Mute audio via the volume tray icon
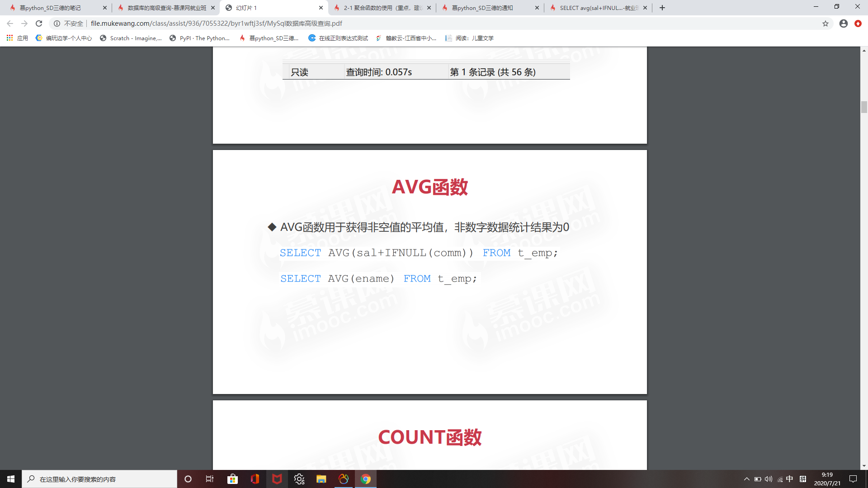The width and height of the screenshot is (868, 488). (769, 479)
